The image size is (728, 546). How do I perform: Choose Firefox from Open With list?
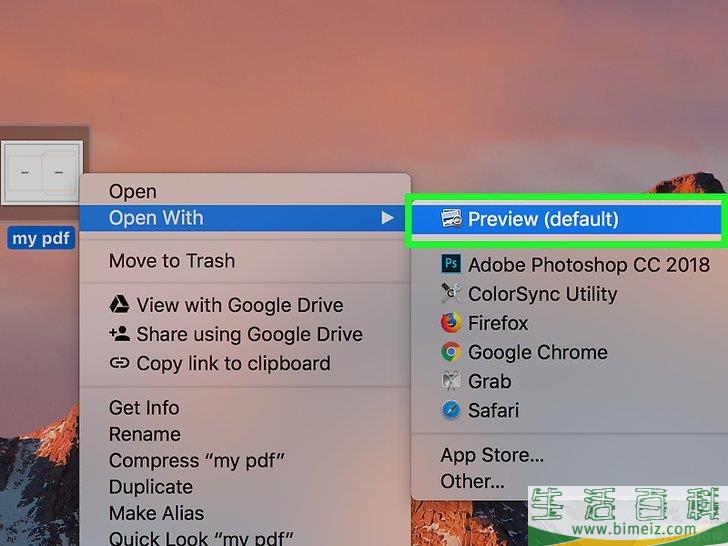point(569,323)
